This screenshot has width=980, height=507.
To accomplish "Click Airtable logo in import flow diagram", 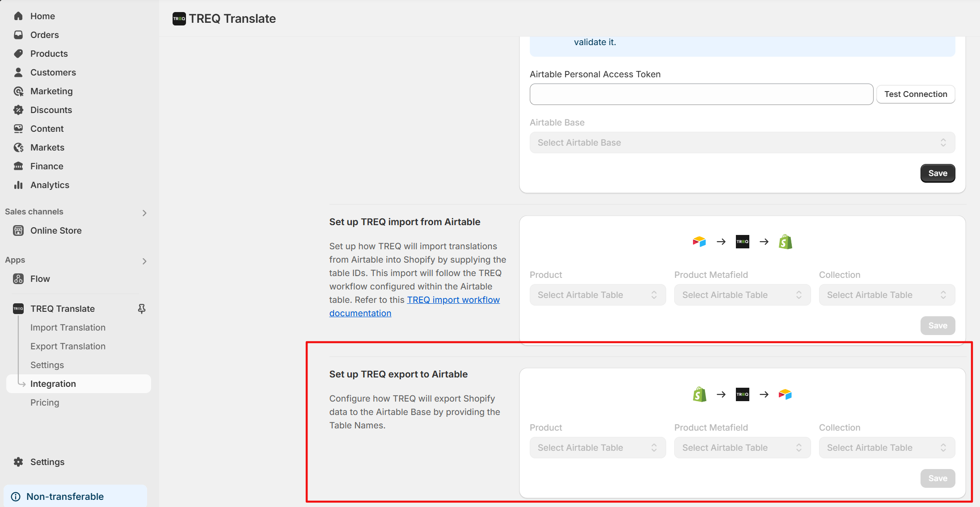I will click(699, 242).
